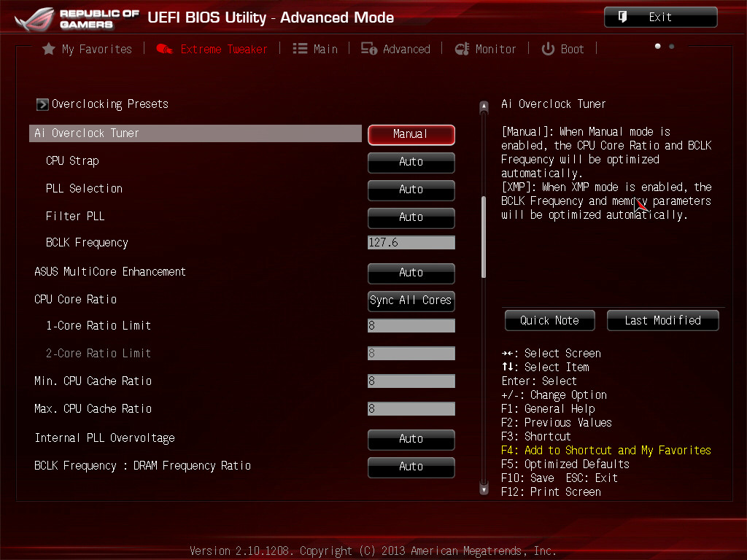The width and height of the screenshot is (747, 560).
Task: Click the scroll-down arrow of the settings list
Action: (483, 489)
